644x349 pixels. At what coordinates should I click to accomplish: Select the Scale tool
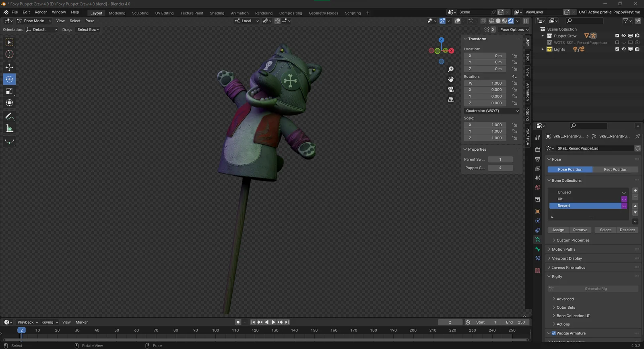coord(9,91)
